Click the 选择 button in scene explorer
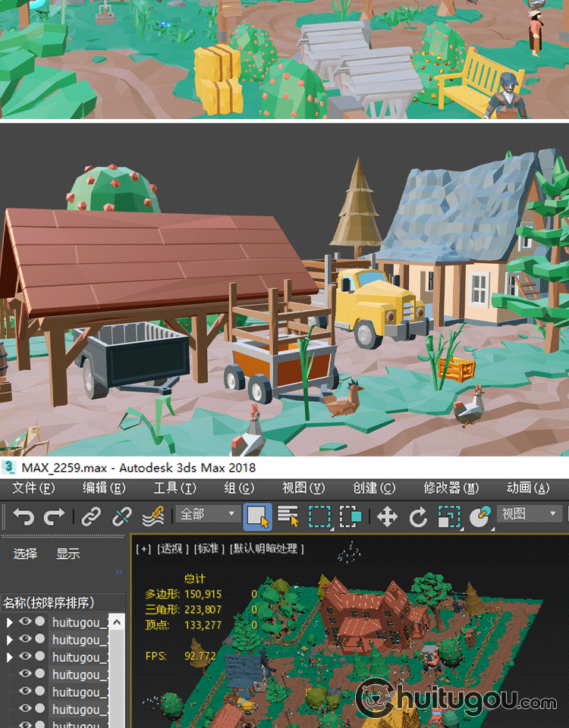This screenshot has height=728, width=569. pos(25,554)
